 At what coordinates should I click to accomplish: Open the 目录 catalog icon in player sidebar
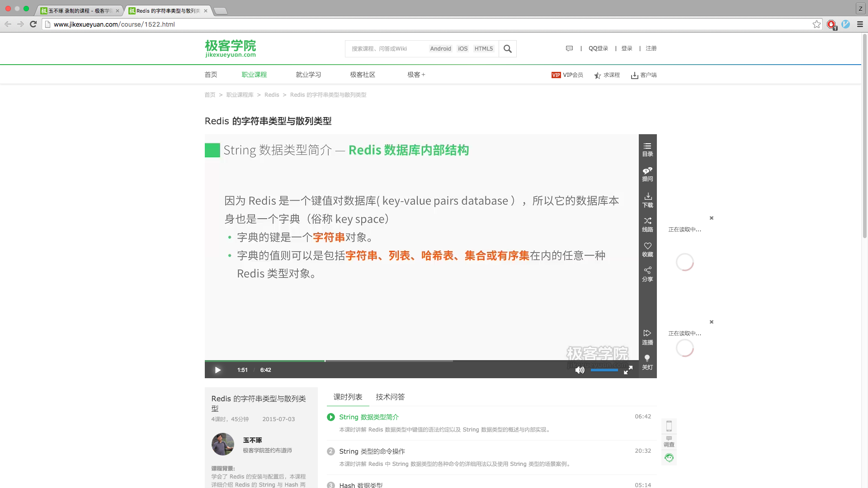[x=647, y=149]
